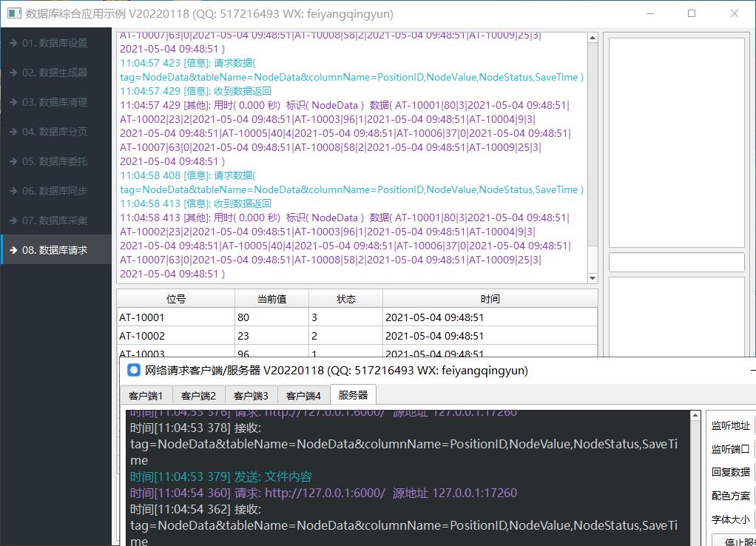Click arrow icon beside 03. 数据库清理
The image size is (756, 546).
point(13,102)
